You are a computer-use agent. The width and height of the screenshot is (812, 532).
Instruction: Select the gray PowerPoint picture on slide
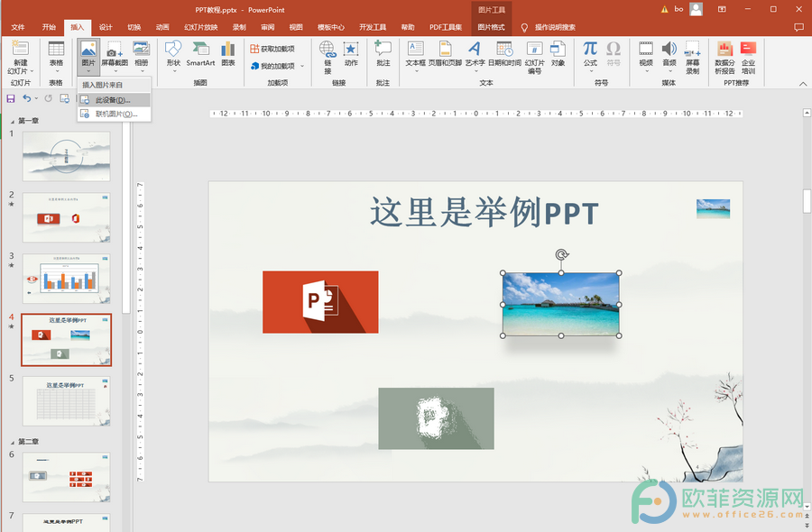coord(436,418)
